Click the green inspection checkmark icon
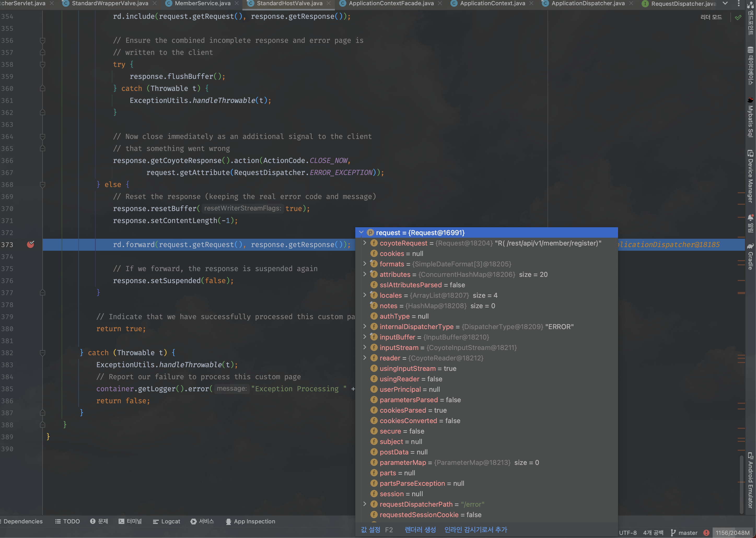Image resolution: width=756 pixels, height=538 pixels. pos(738,17)
